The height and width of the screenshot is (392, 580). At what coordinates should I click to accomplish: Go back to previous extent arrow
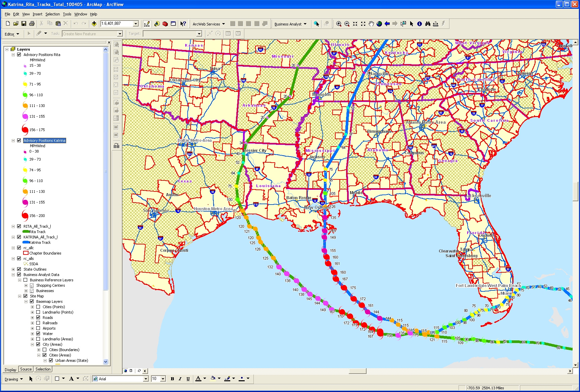387,24
